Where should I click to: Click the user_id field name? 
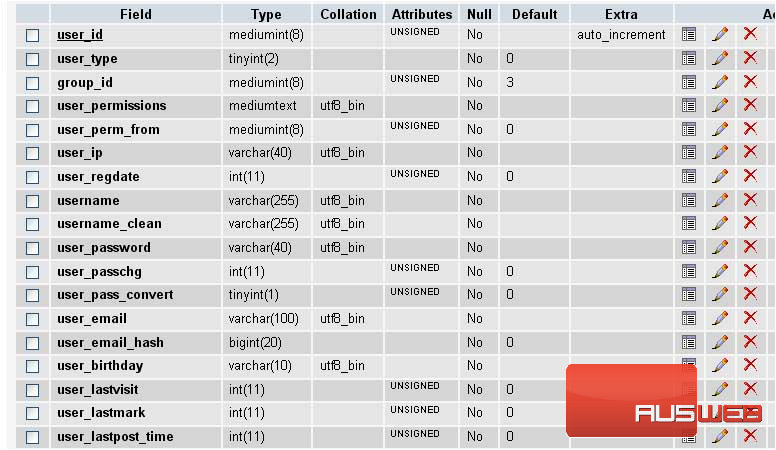coord(80,35)
